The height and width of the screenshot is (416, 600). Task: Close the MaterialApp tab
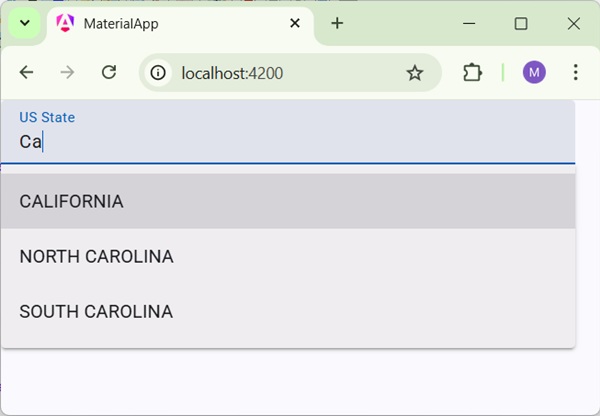click(x=294, y=23)
